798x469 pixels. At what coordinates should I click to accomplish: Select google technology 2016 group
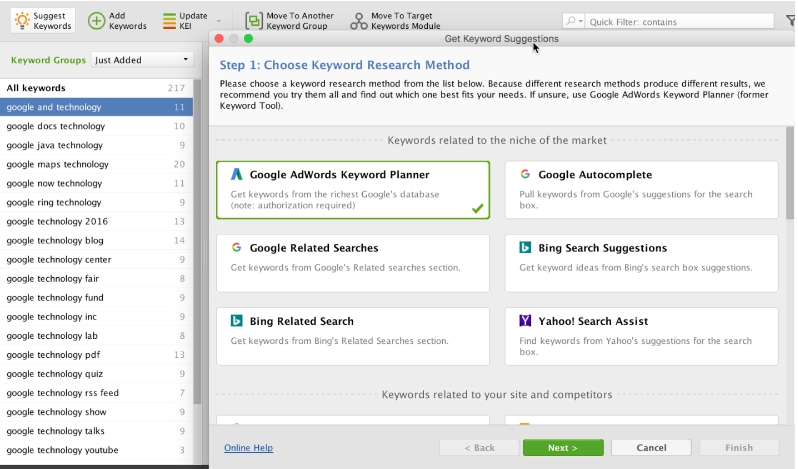[96, 222]
